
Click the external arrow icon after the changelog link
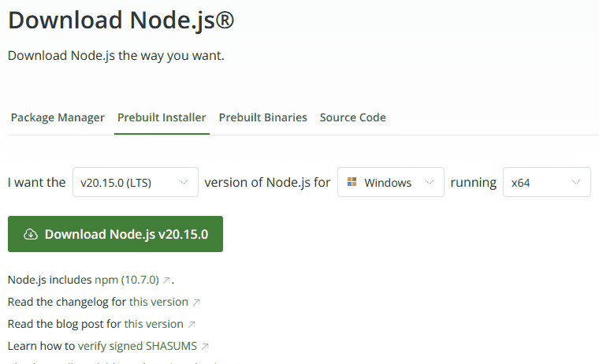[196, 303]
